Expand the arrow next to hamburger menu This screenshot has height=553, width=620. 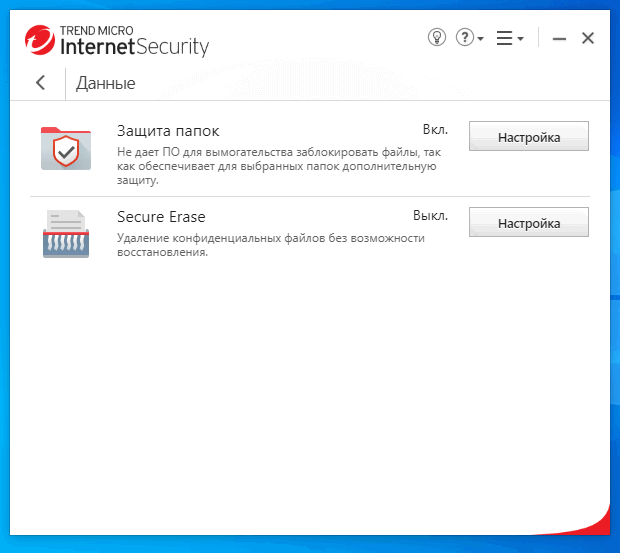520,39
